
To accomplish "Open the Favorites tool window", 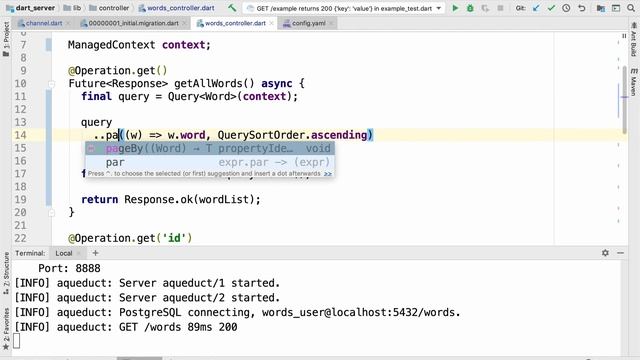I will [6, 329].
